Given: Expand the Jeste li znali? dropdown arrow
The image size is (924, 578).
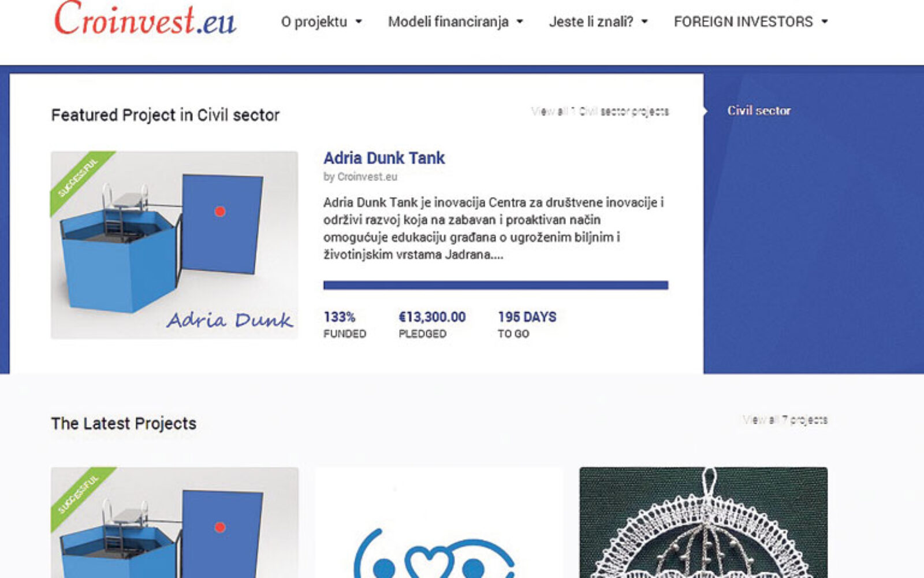Looking at the screenshot, I should click(x=644, y=22).
